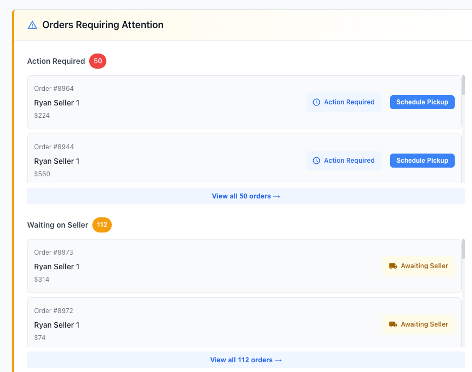Click Ryan Seller 1 in order #8964

[x=57, y=103]
